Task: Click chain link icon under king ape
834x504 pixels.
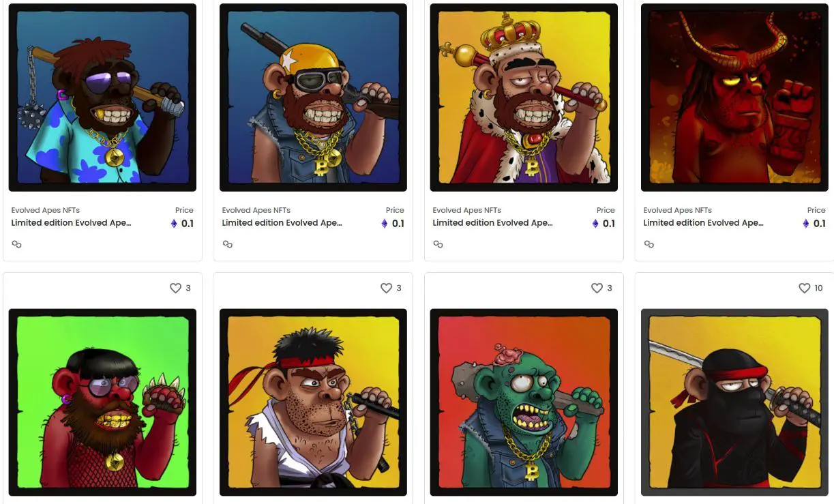Action: (x=438, y=244)
